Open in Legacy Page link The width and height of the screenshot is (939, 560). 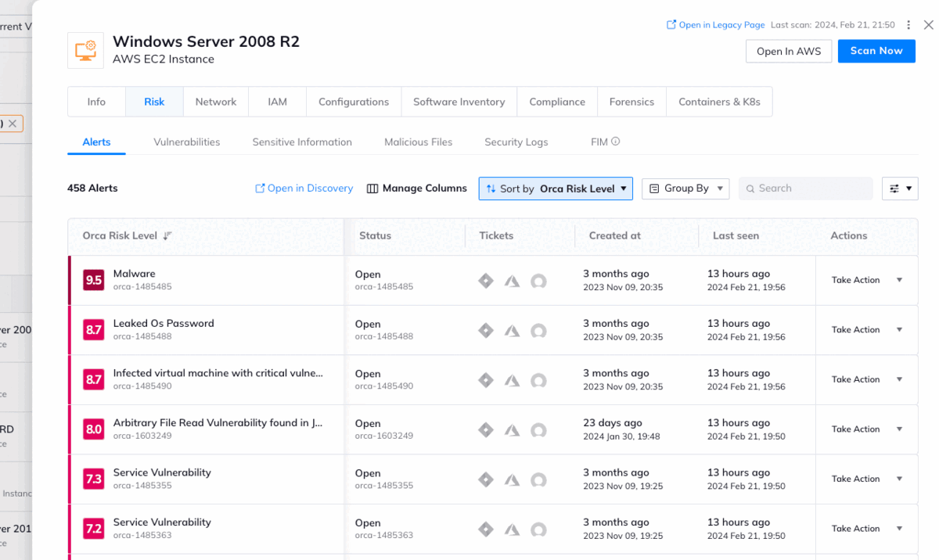click(x=715, y=25)
